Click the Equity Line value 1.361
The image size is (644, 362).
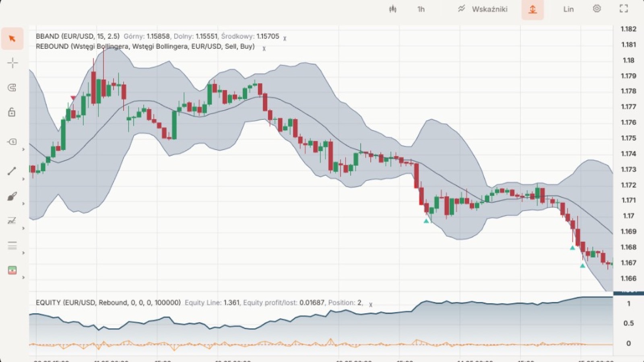coord(231,302)
